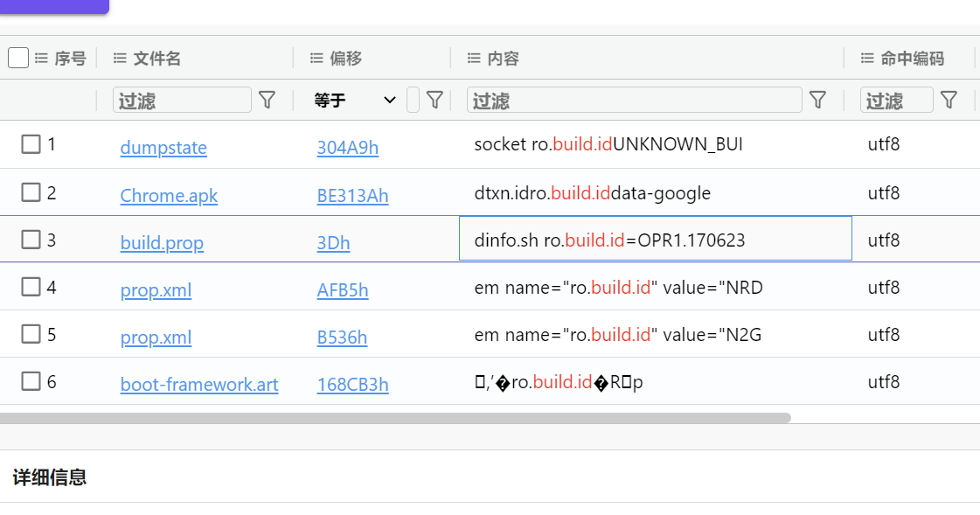
Task: Click the 文件名 filter input field
Action: [181, 100]
